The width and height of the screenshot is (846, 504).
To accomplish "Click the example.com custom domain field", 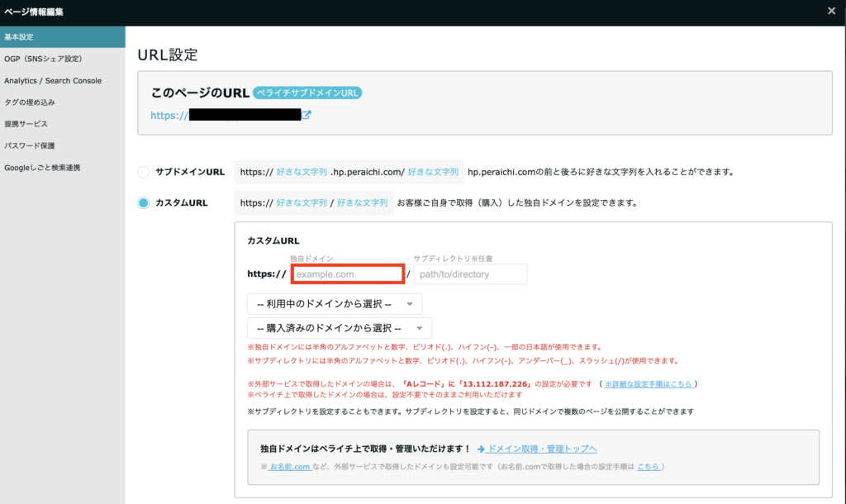I will pos(347,274).
